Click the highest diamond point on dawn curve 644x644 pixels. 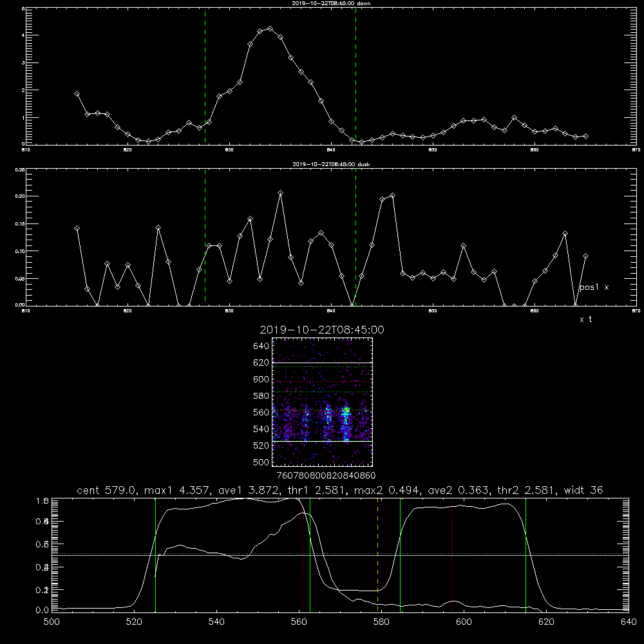270,29
